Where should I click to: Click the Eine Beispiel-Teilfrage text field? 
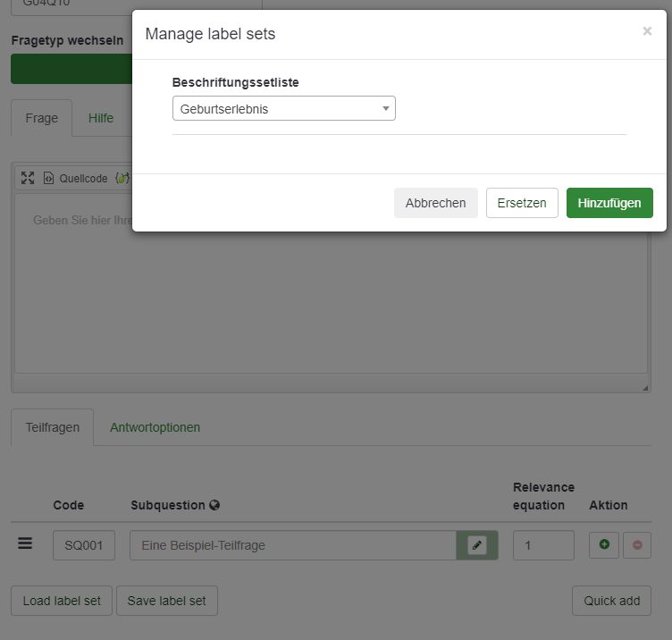[292, 545]
